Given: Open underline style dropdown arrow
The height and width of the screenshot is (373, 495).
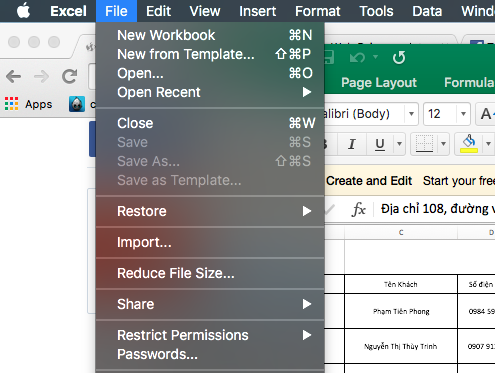Looking at the screenshot, I should [x=399, y=144].
